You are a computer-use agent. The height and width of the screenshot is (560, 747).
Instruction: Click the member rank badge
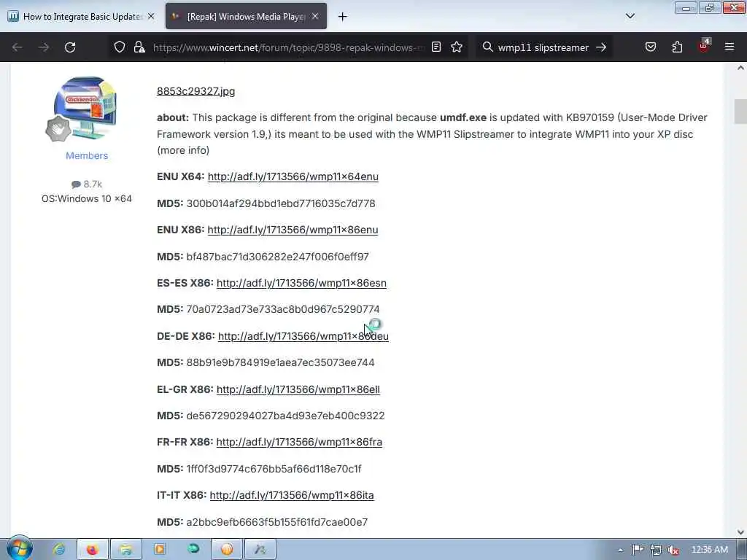58,128
